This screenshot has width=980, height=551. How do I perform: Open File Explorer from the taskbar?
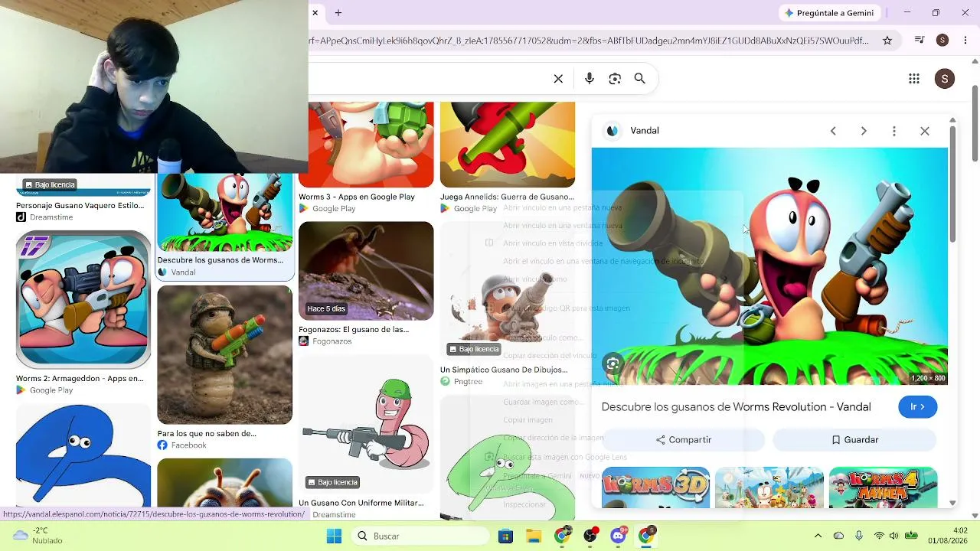tap(534, 536)
